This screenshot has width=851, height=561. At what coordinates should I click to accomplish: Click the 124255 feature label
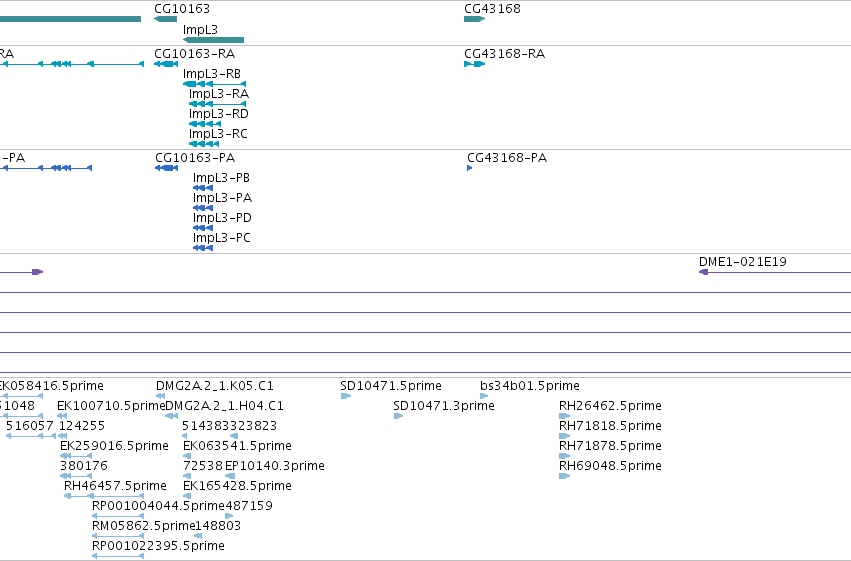[82, 426]
